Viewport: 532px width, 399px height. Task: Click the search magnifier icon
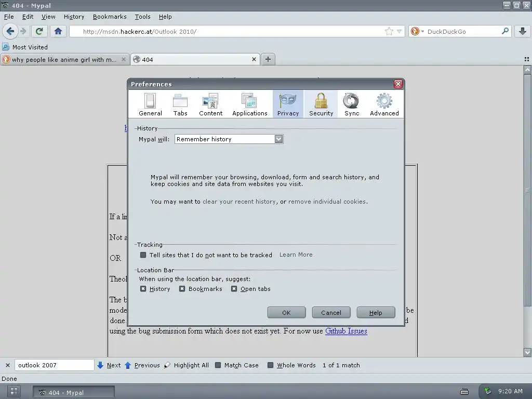pos(505,31)
